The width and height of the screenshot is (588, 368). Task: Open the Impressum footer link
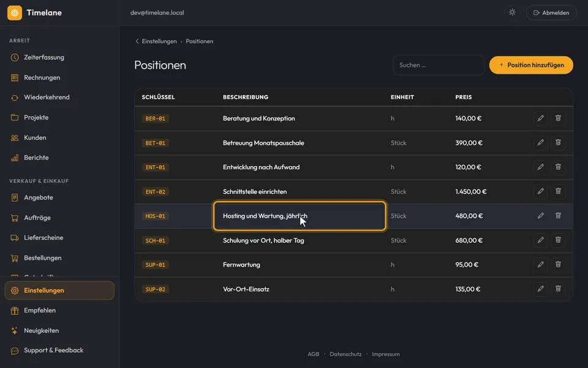pyautogui.click(x=386, y=354)
